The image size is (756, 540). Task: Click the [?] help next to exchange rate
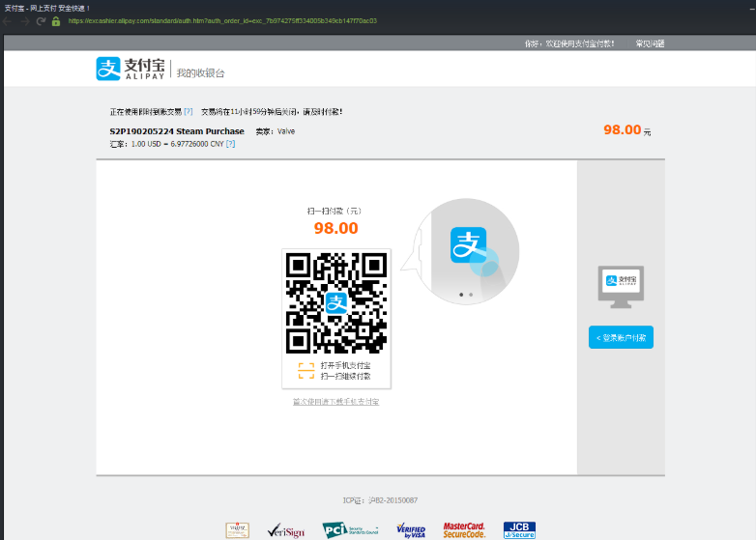point(230,144)
